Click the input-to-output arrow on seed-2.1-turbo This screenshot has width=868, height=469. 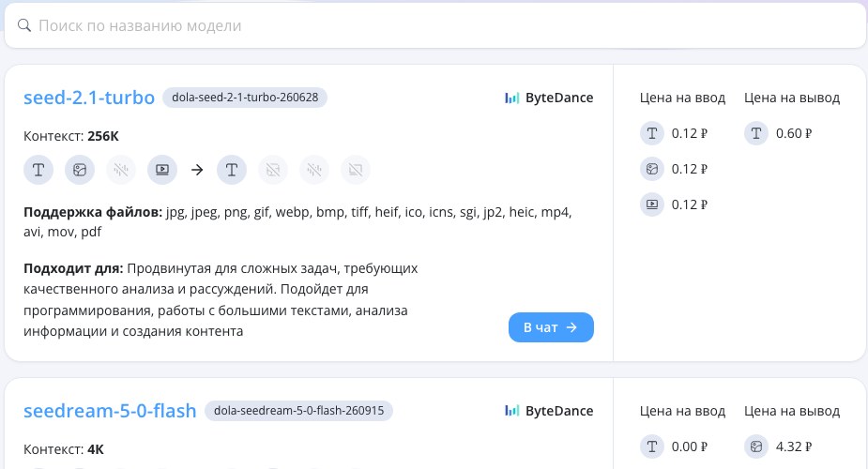tap(197, 170)
